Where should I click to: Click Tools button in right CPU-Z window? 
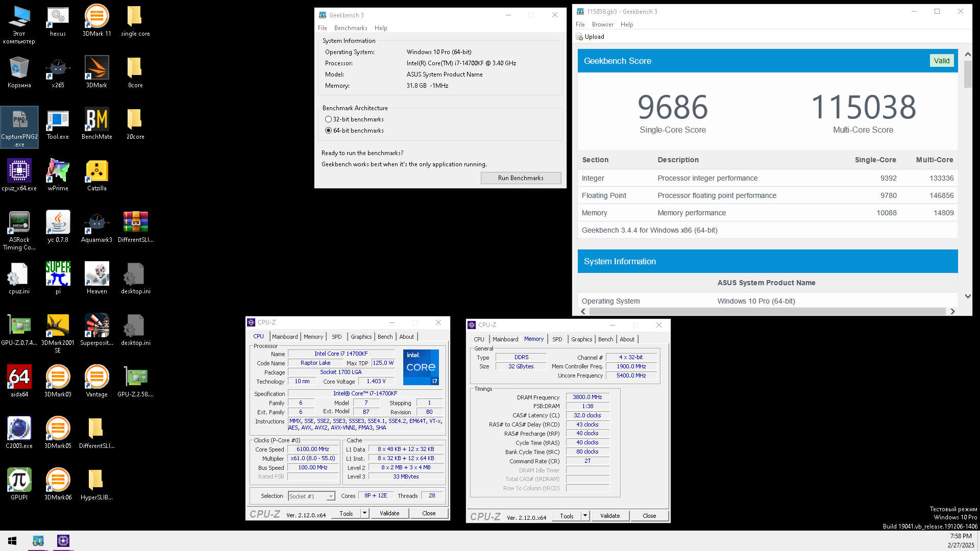point(567,516)
